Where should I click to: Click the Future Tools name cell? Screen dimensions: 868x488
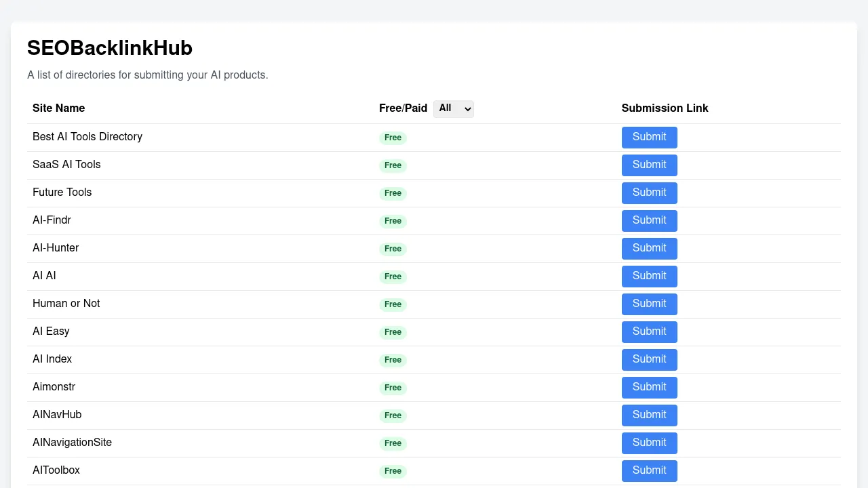[62, 192]
